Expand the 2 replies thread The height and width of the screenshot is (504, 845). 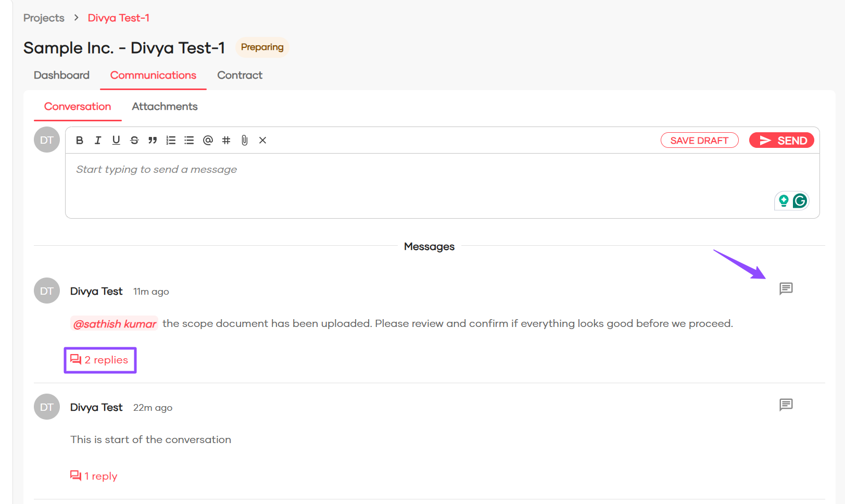click(x=100, y=360)
